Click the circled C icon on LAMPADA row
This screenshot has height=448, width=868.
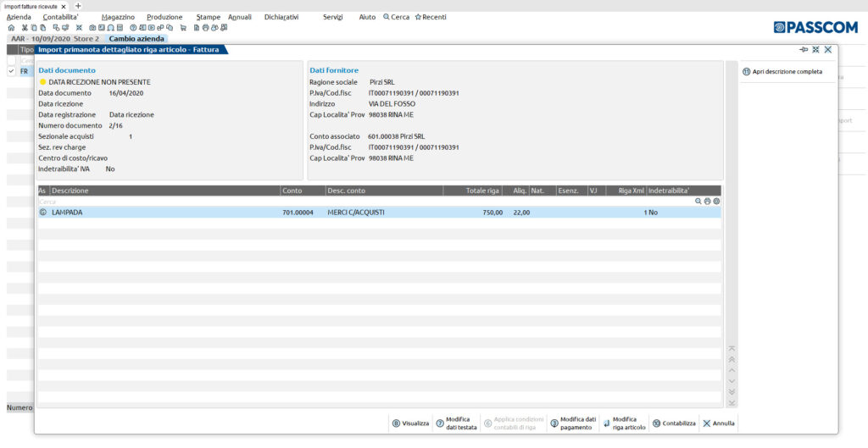tap(43, 213)
